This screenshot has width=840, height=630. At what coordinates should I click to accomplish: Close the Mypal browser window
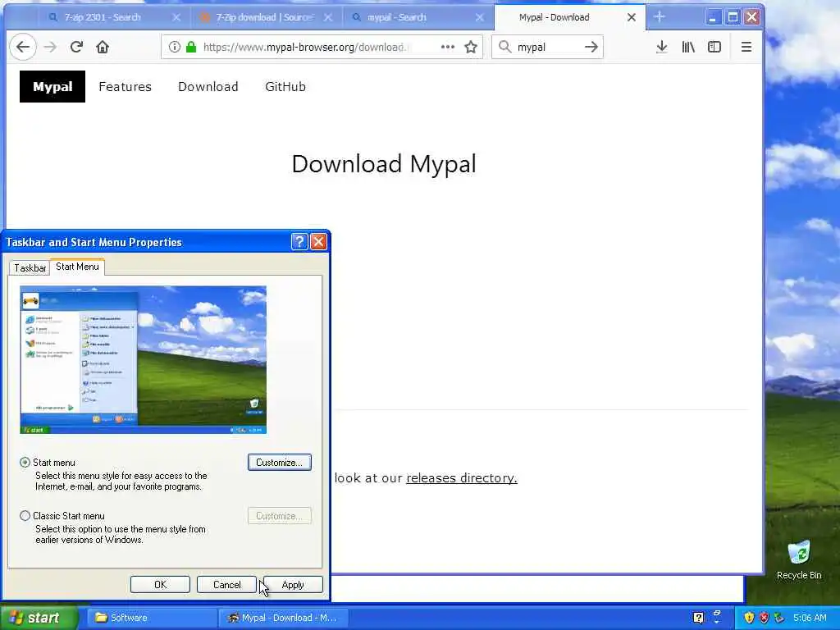tap(752, 17)
